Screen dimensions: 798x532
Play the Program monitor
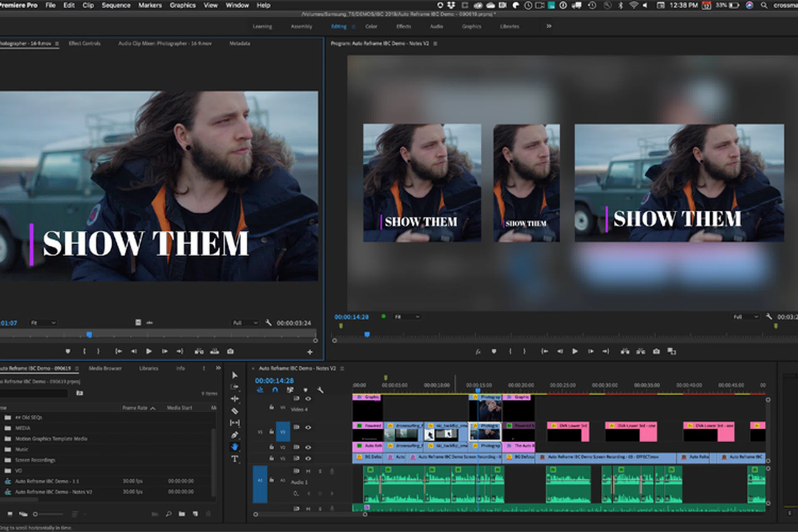(x=575, y=351)
